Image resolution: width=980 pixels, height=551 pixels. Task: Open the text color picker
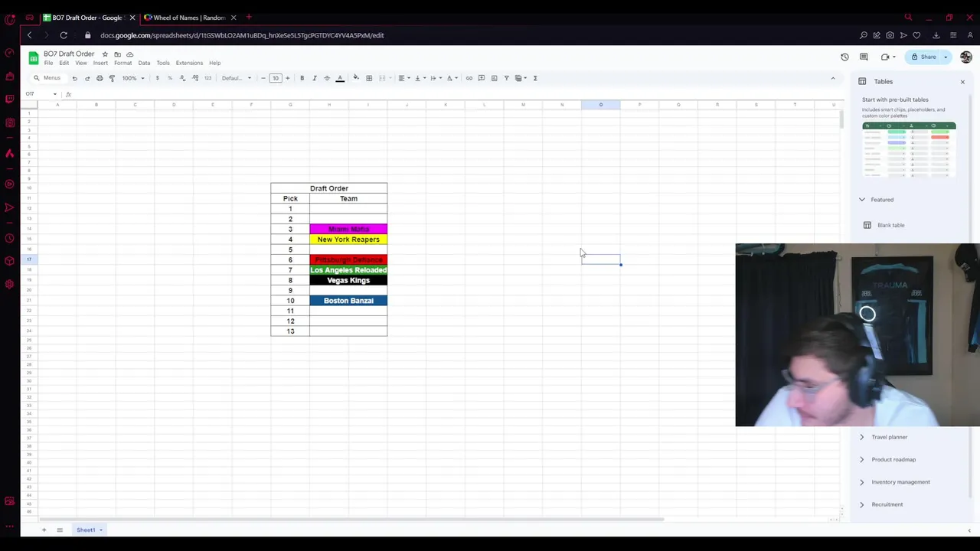pos(340,78)
